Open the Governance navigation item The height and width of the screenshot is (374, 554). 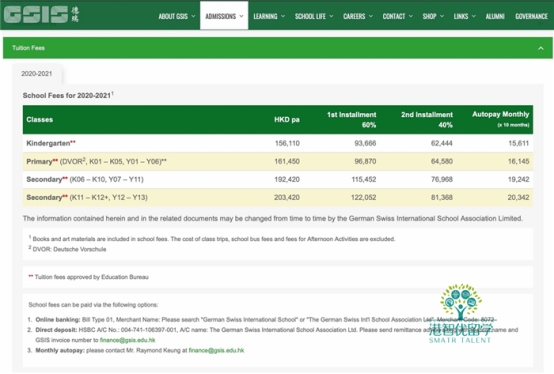pos(531,16)
